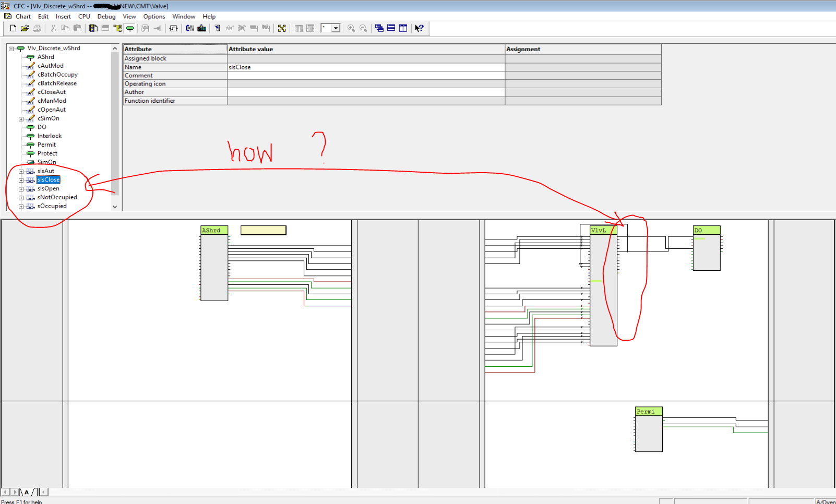This screenshot has width=836, height=504.
Task: Click the Cut scissors icon
Action: (53, 28)
